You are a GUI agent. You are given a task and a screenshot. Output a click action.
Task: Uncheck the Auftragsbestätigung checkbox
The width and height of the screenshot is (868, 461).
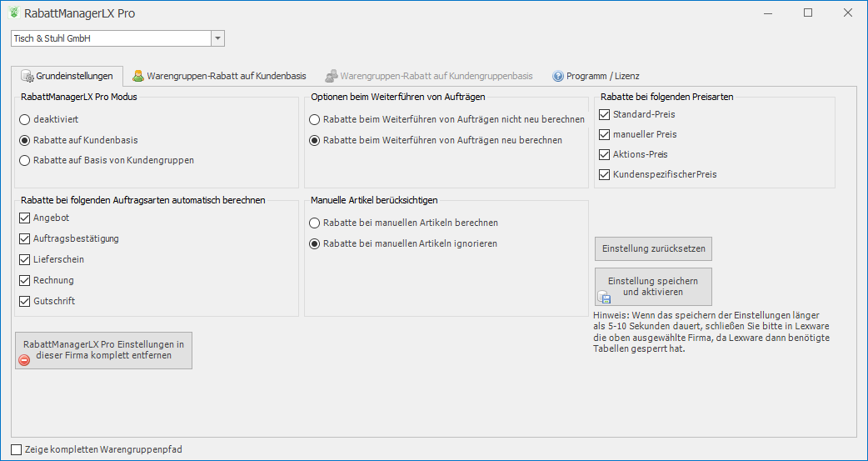[x=24, y=238]
